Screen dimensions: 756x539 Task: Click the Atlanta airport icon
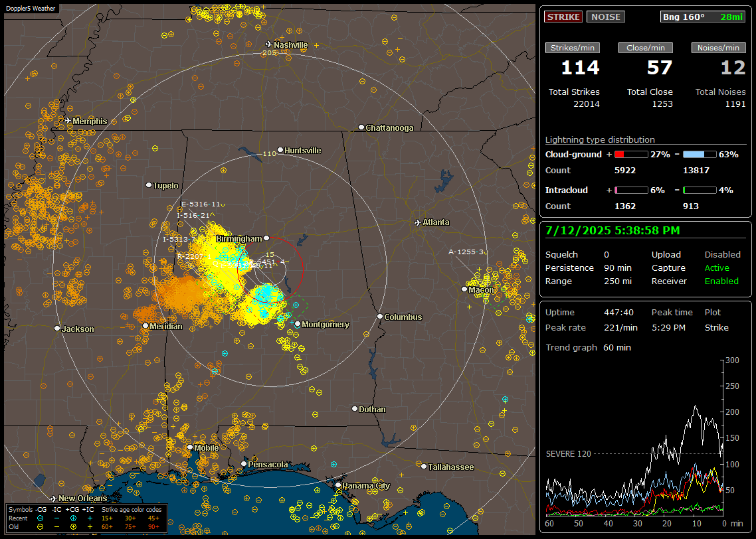tap(418, 222)
